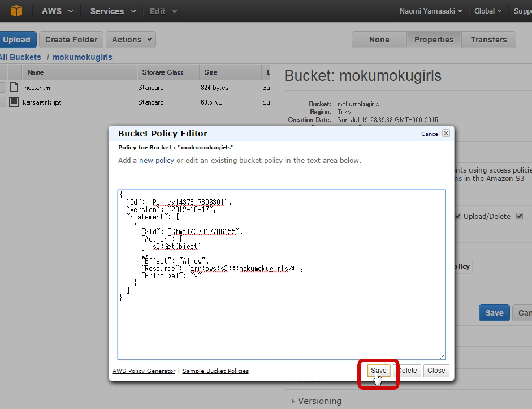Click the Upload button

click(x=18, y=40)
